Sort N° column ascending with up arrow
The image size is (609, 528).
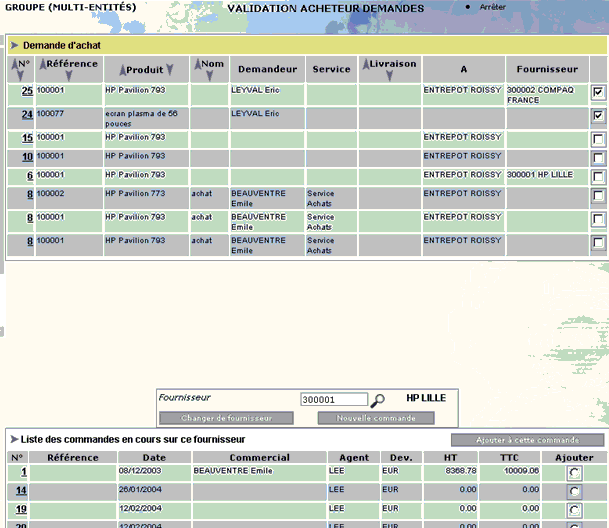[x=15, y=64]
